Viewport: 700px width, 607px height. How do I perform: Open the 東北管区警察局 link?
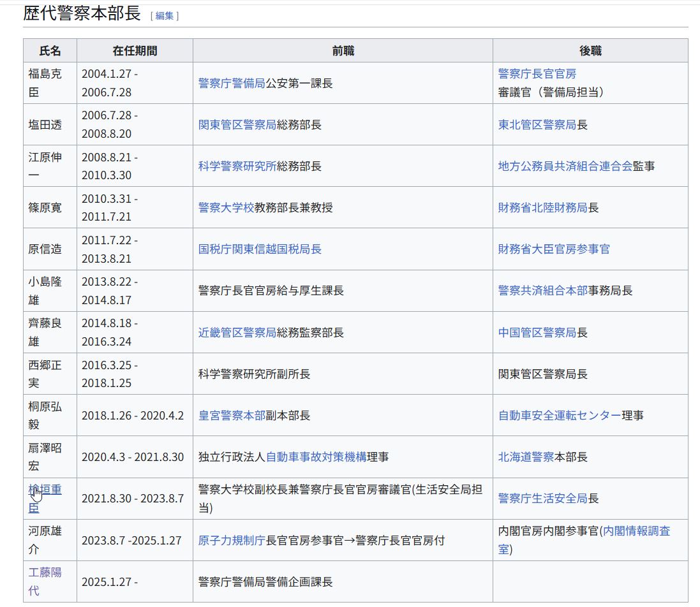[x=537, y=125]
